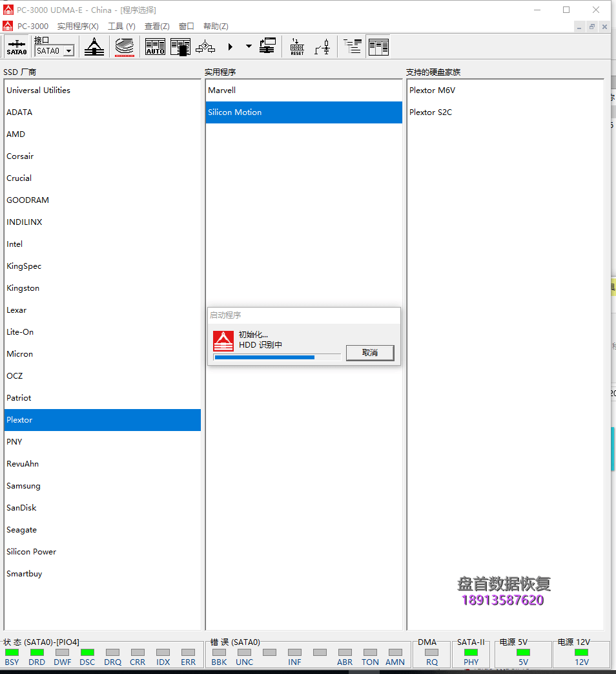Select Silicon Motion utility
This screenshot has width=616, height=674.
pyautogui.click(x=303, y=112)
